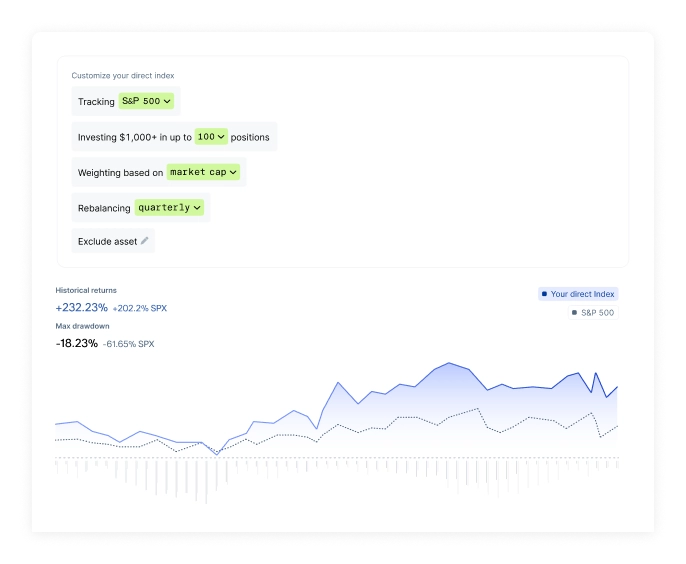Click the +202.2% SPX comparison figure
Viewport: 686px width, 564px height.
click(x=140, y=308)
